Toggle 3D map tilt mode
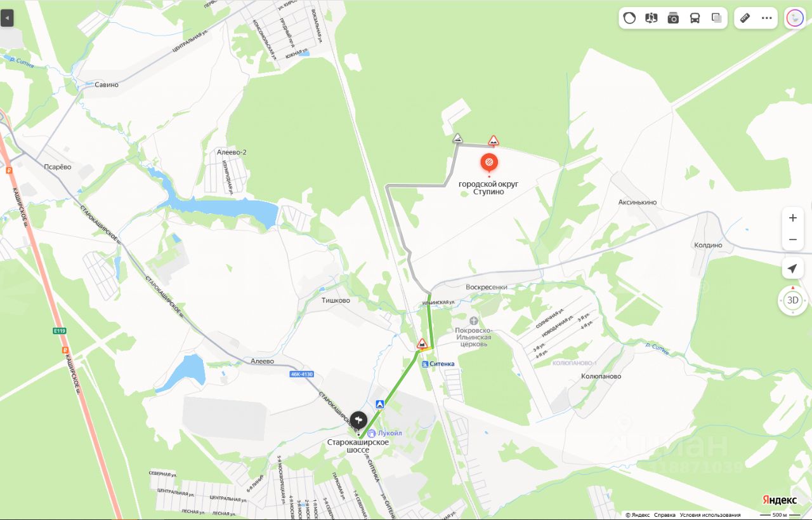The image size is (812, 520). pyautogui.click(x=793, y=300)
